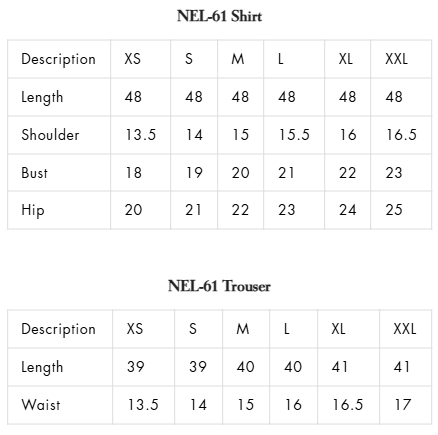
Task: Select the trouser Length 41 for XL
Action: 339,367
